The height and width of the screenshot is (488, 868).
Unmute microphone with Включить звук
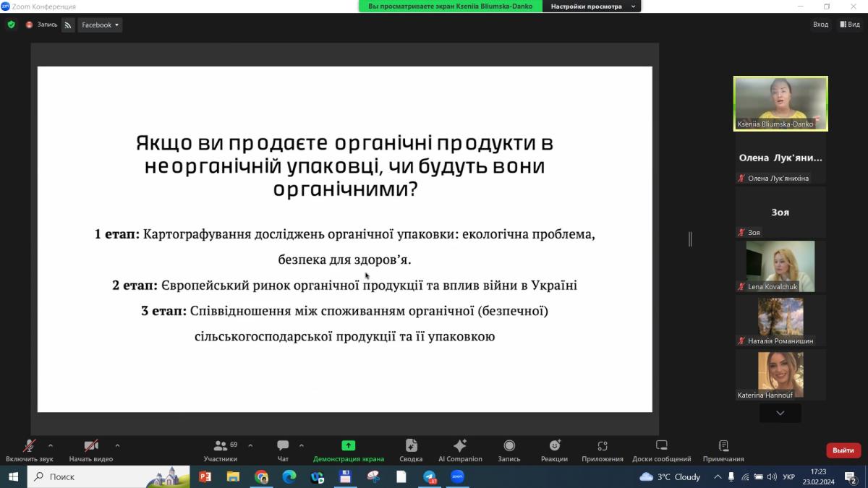click(30, 450)
